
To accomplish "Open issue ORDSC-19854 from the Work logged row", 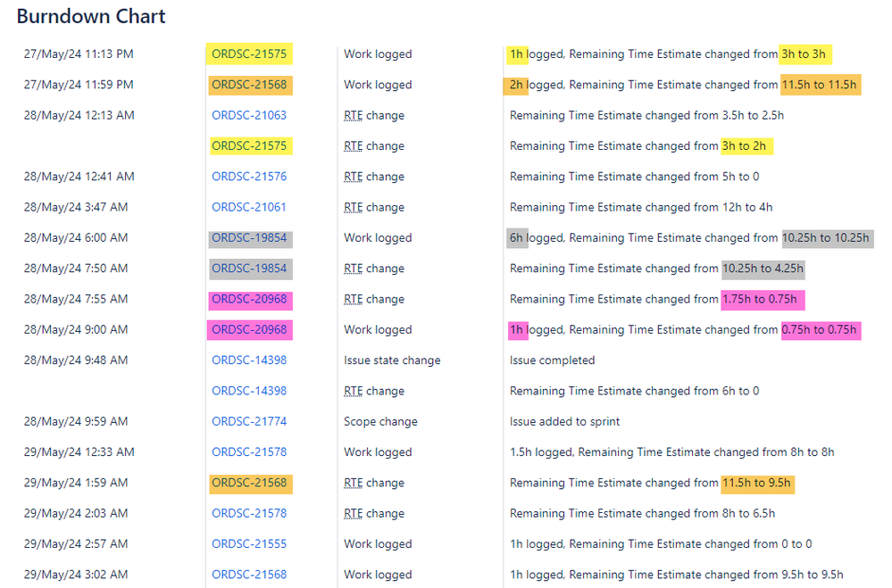I will click(249, 237).
